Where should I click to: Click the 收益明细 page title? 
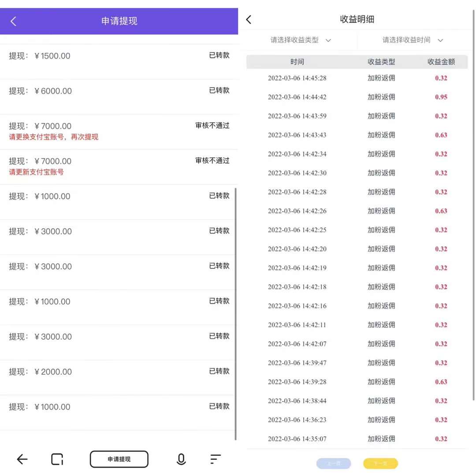click(x=357, y=19)
